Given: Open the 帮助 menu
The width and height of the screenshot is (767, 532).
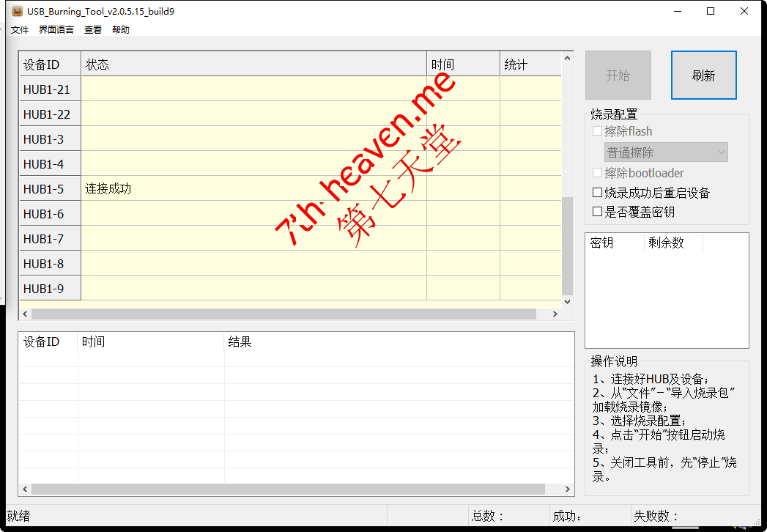Looking at the screenshot, I should [x=120, y=29].
